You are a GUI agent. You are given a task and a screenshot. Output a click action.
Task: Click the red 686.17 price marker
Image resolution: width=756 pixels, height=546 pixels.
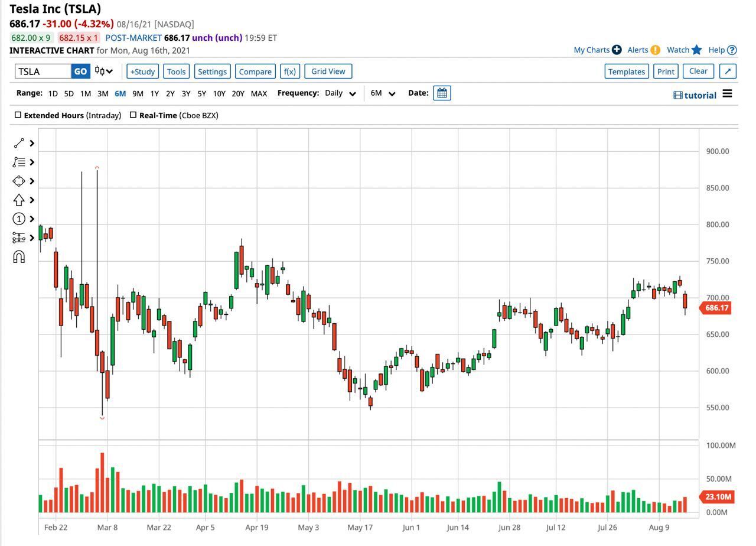pos(716,308)
